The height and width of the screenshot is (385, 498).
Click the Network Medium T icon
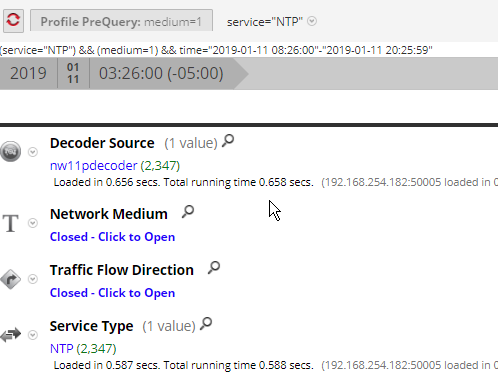(10, 223)
